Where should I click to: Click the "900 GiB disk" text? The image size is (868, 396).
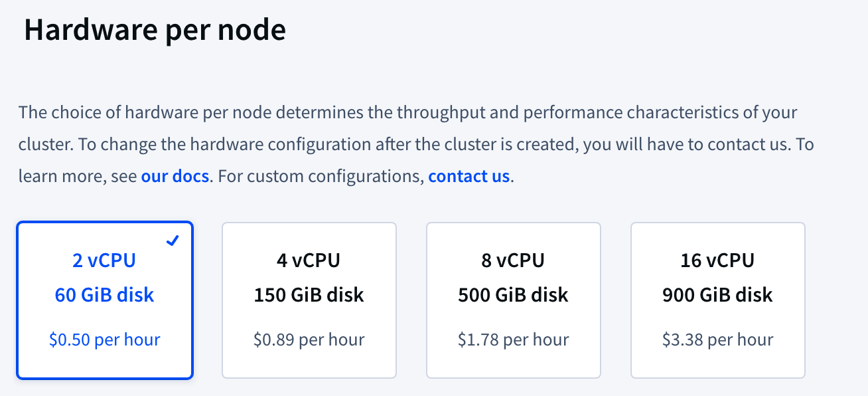tap(718, 294)
